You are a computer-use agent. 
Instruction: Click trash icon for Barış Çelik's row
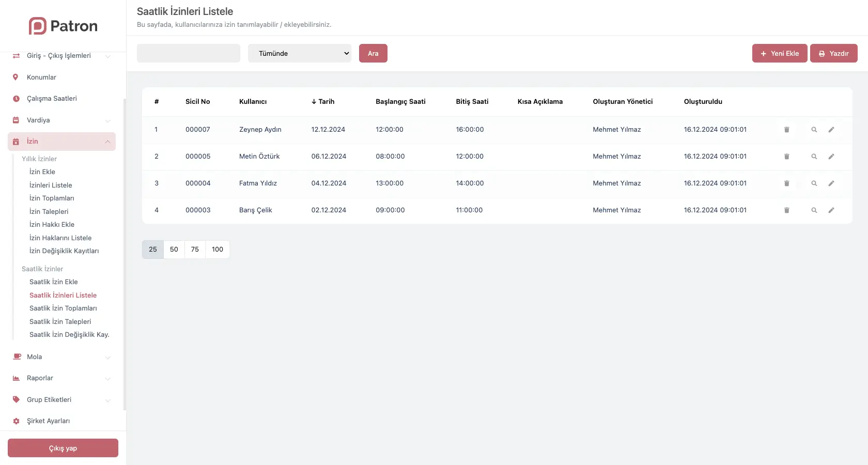coord(786,210)
